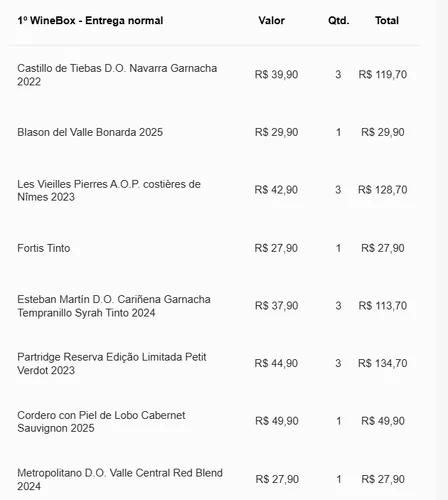The image size is (448, 500).
Task: Open Partridge Reserva Edição Limitada Petit Verdot
Action: pyautogui.click(x=112, y=364)
